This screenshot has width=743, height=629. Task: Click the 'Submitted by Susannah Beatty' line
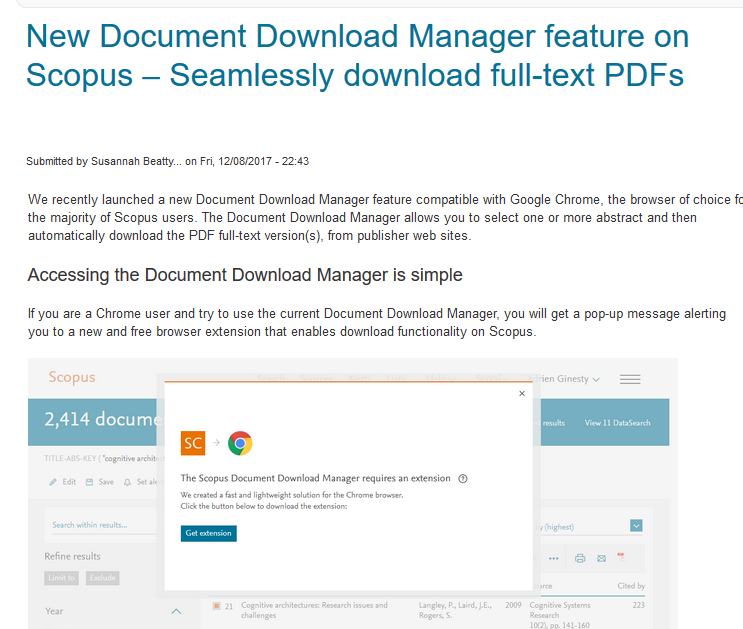click(x=167, y=162)
